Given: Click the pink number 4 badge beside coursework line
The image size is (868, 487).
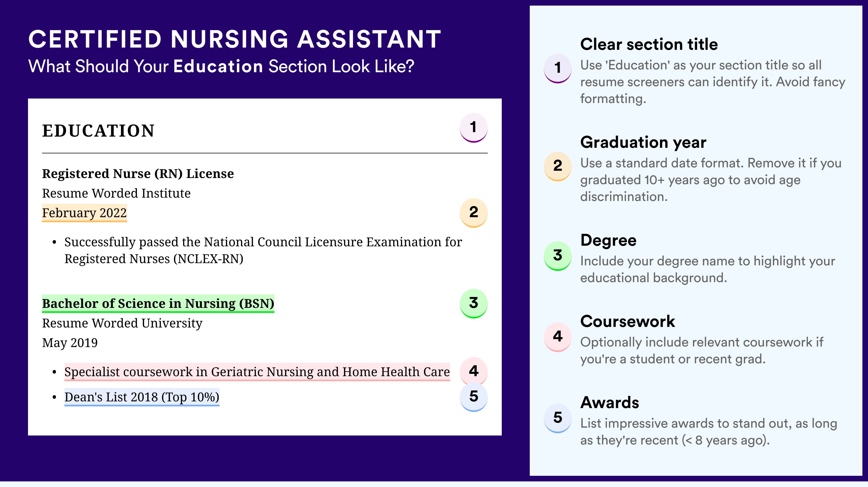Looking at the screenshot, I should coord(473,371).
